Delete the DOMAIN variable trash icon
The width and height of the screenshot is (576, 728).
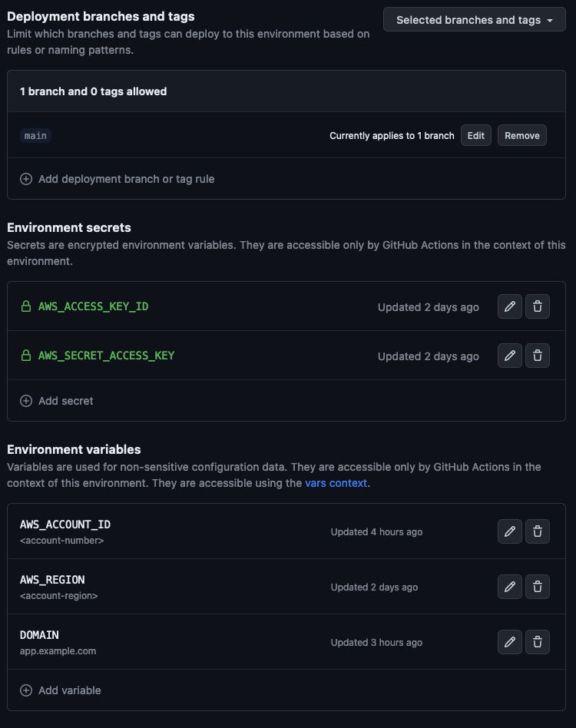[538, 642]
